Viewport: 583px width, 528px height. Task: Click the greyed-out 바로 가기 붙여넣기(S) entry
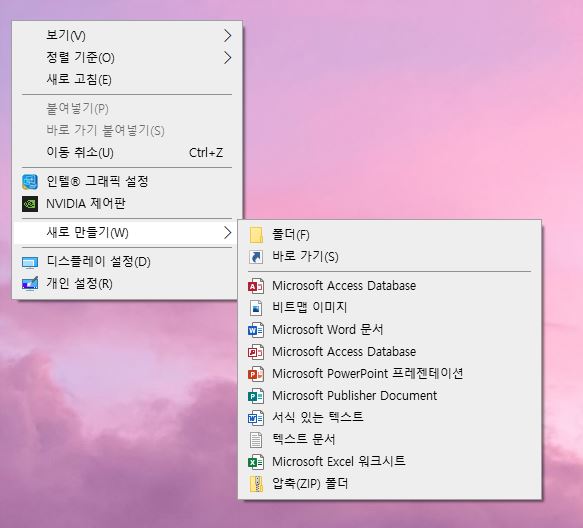point(128,131)
